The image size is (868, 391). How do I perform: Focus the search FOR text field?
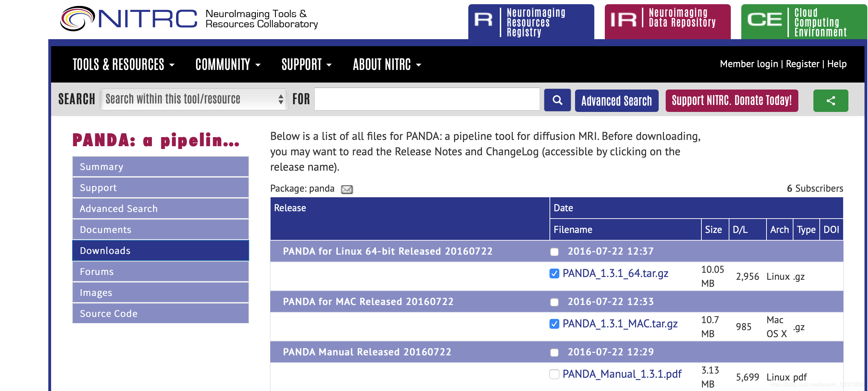pyautogui.click(x=427, y=99)
